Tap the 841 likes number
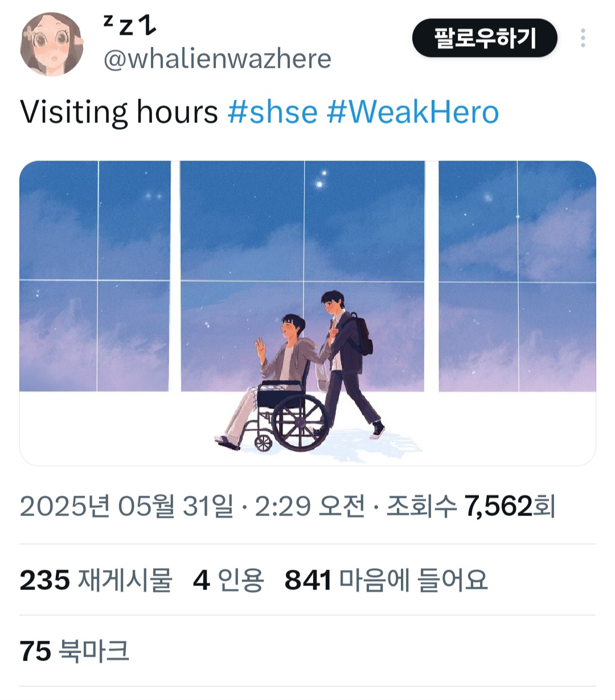The width and height of the screenshot is (615, 700). (307, 580)
